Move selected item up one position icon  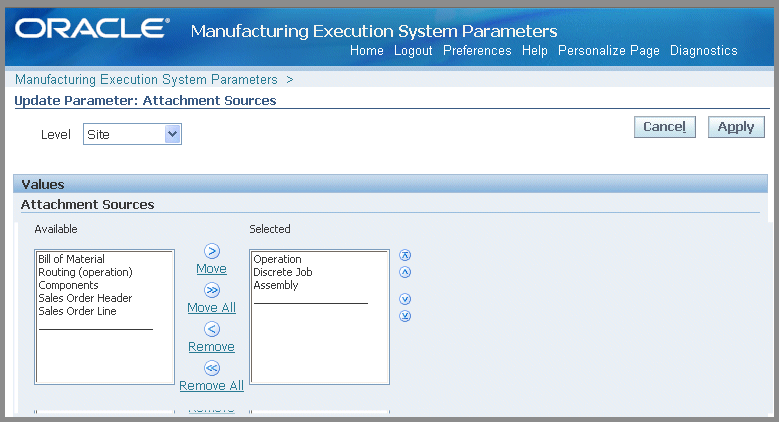pos(405,272)
